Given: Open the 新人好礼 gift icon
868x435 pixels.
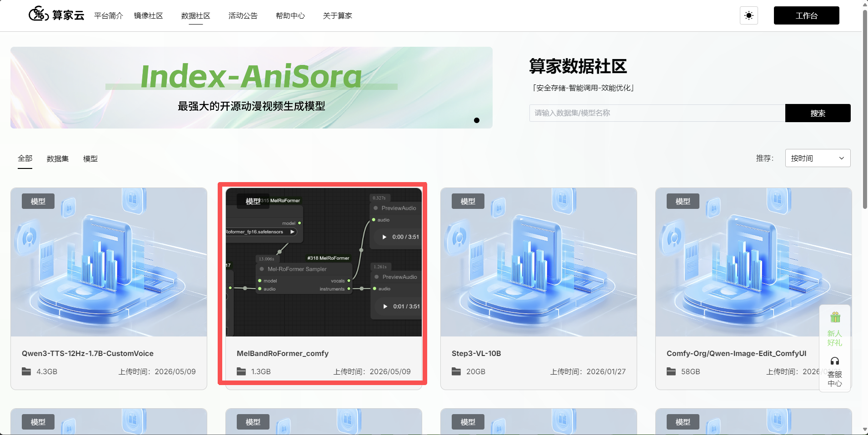Looking at the screenshot, I should pyautogui.click(x=835, y=317).
